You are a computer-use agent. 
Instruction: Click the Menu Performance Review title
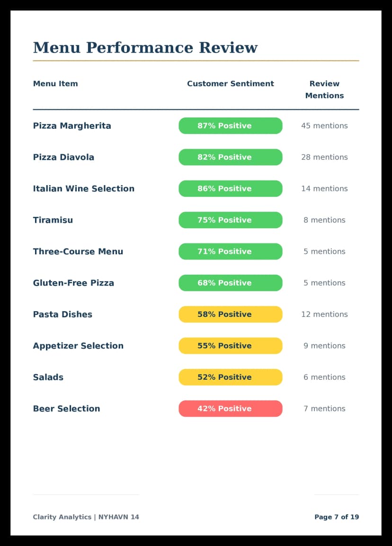tap(145, 48)
